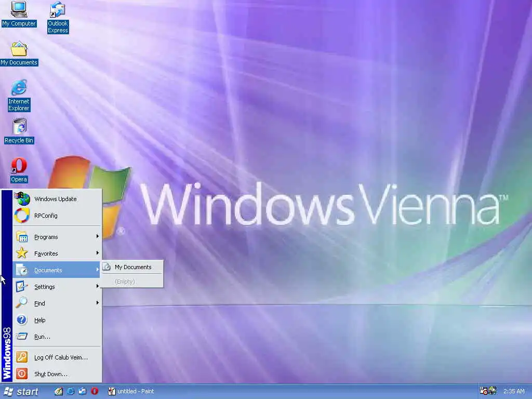Click the My Documents submenu folder icon
The image size is (532, 399).
click(x=107, y=267)
